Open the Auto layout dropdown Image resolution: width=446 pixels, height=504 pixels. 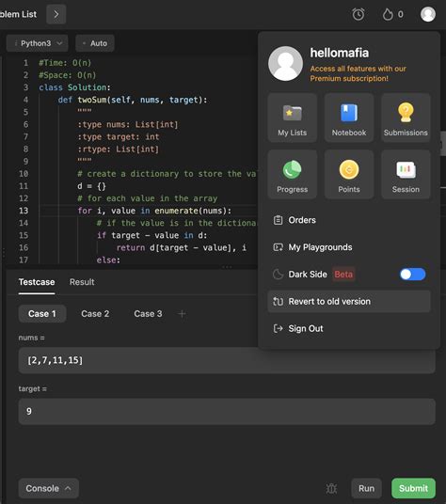point(95,43)
